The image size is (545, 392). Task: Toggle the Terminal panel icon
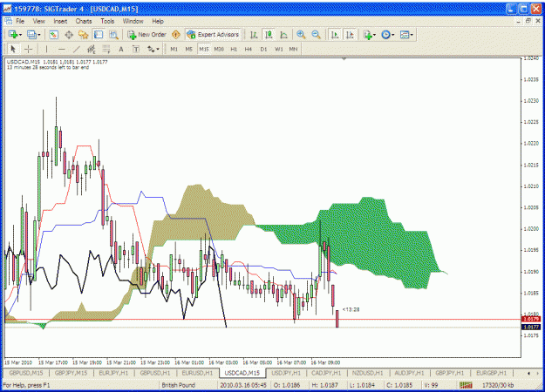99,35
